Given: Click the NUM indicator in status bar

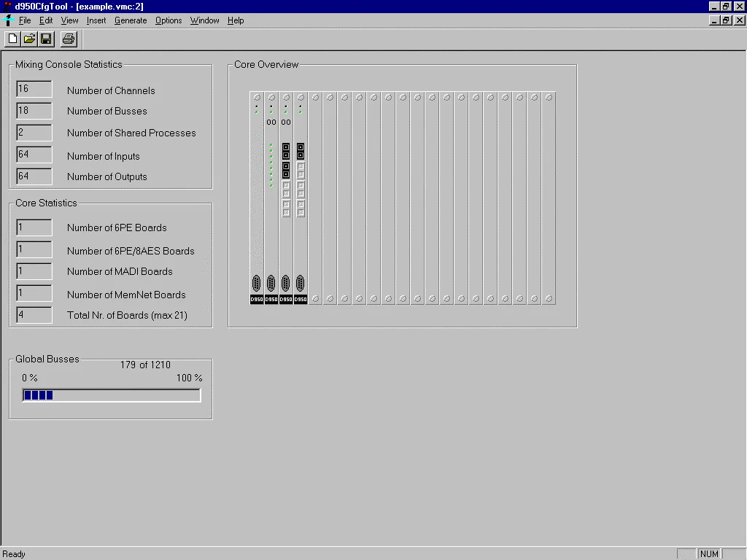Looking at the screenshot, I should pyautogui.click(x=709, y=554).
